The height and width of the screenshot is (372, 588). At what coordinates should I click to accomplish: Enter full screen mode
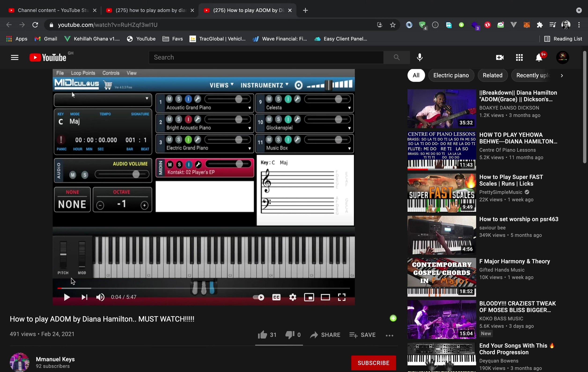(x=342, y=297)
